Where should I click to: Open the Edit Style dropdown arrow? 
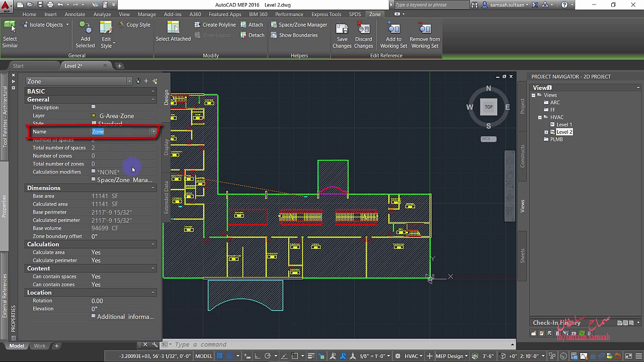pyautogui.click(x=114, y=43)
